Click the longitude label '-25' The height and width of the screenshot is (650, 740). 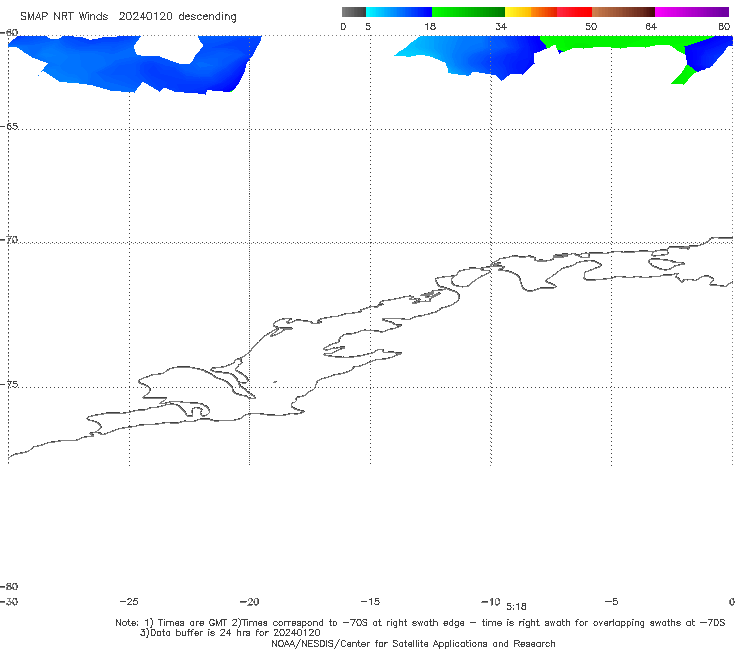pos(129,601)
